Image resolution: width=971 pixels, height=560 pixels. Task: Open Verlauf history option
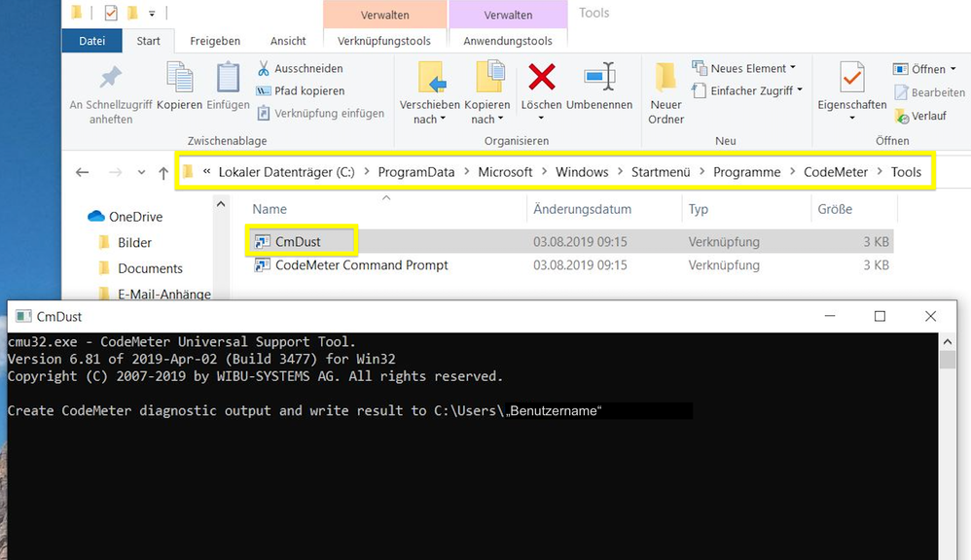920,116
